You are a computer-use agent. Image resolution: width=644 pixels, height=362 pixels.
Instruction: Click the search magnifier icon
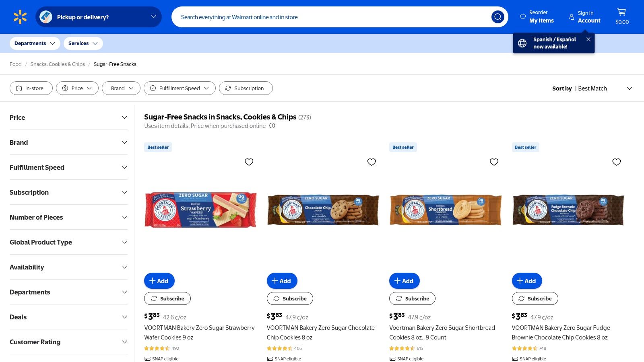497,17
